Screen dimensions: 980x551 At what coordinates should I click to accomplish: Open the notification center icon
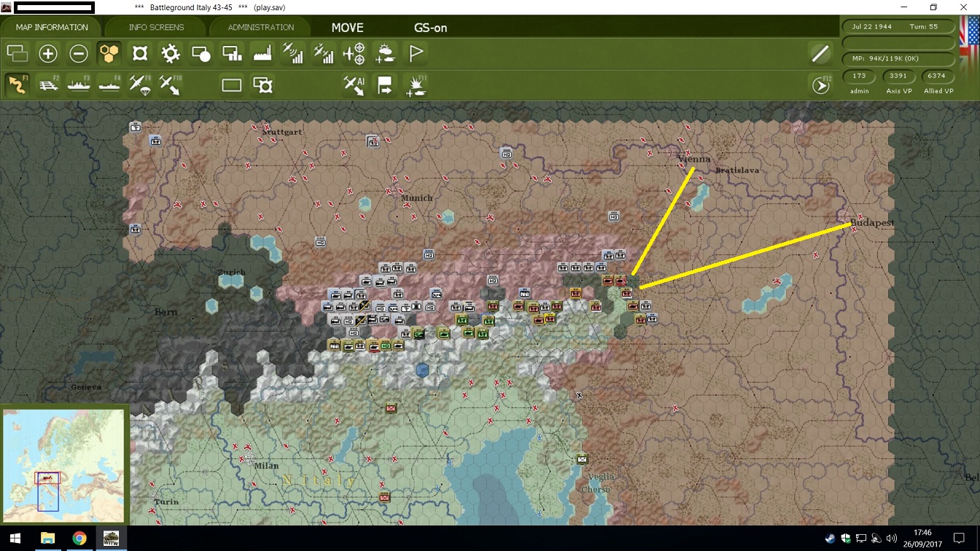coord(959,539)
